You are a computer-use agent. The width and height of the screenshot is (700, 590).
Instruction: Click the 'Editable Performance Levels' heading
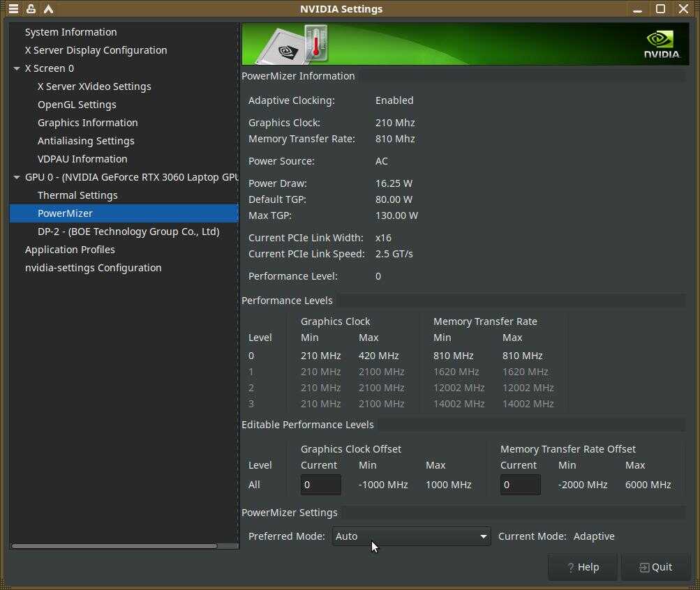[308, 425]
